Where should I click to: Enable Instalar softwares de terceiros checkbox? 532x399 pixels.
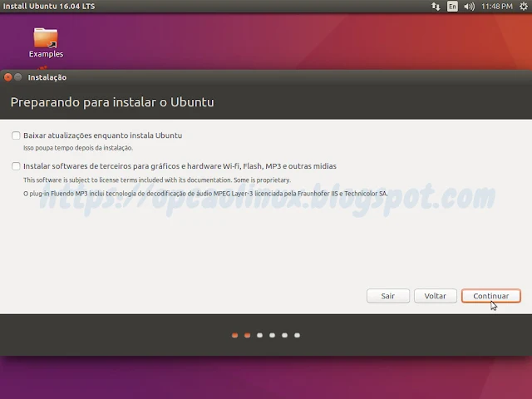(x=16, y=166)
